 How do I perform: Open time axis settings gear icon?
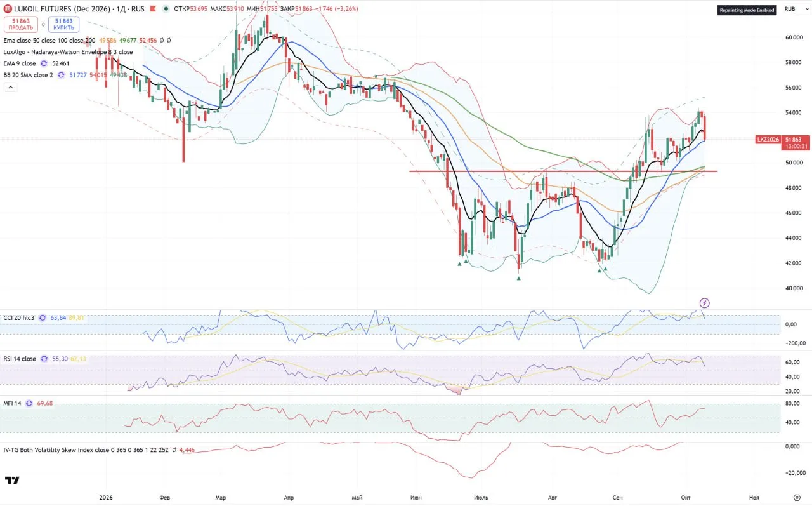click(797, 497)
